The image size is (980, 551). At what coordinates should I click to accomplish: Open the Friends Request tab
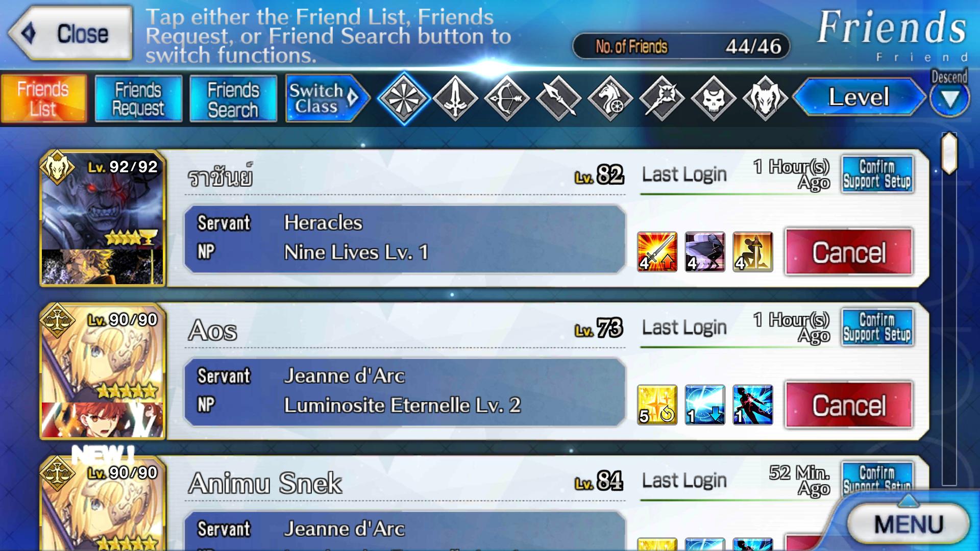pos(138,98)
